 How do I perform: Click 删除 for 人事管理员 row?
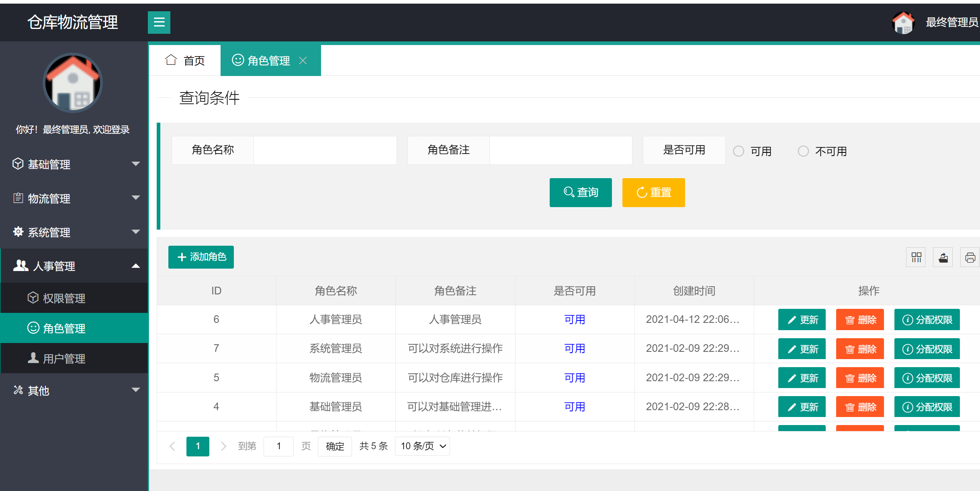coord(860,320)
